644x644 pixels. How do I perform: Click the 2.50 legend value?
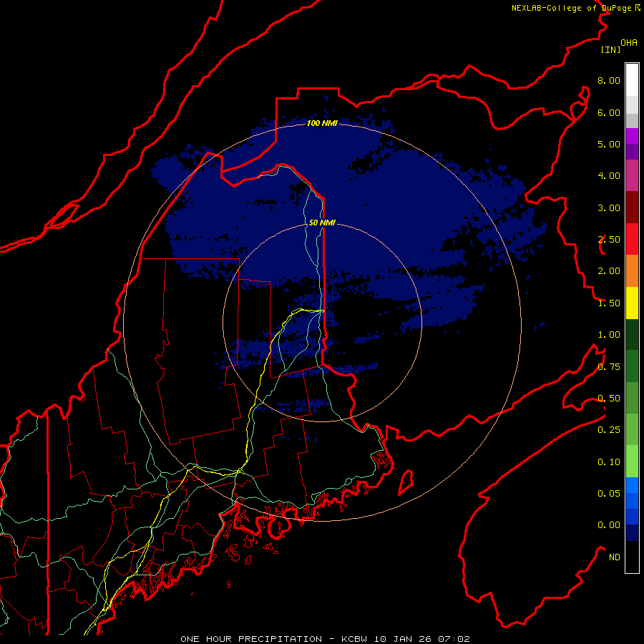[609, 240]
